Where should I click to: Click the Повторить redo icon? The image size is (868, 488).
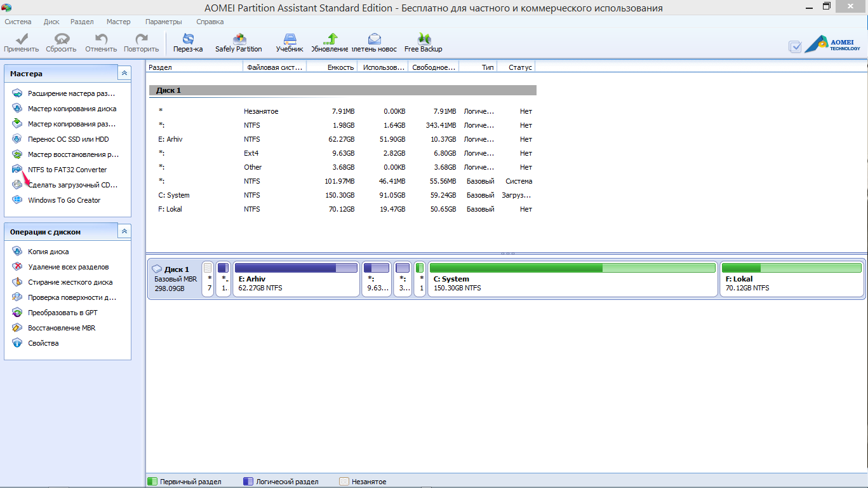tap(142, 39)
